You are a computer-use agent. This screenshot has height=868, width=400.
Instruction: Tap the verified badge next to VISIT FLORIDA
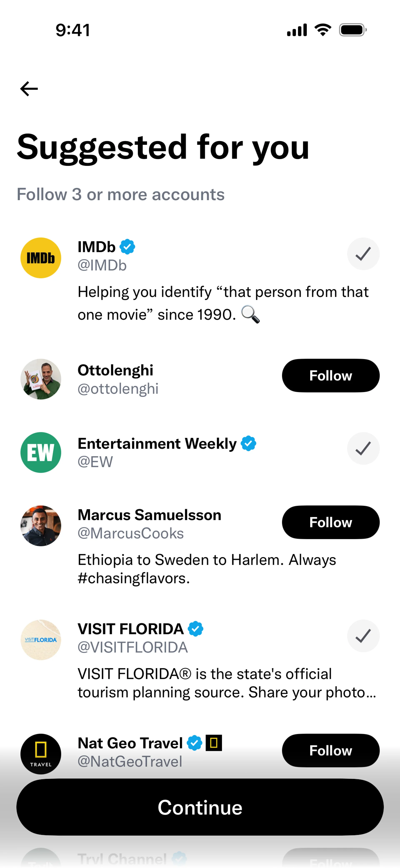(x=196, y=629)
